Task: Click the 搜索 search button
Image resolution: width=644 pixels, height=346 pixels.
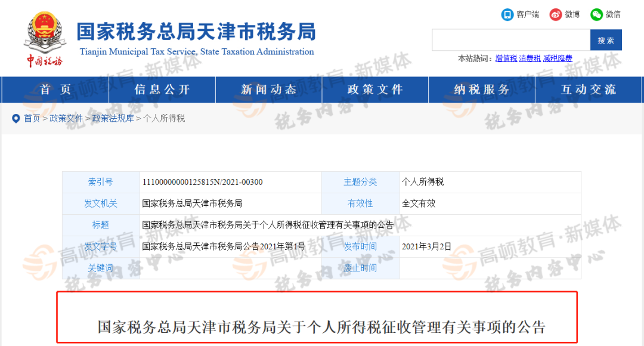Action: [x=606, y=39]
